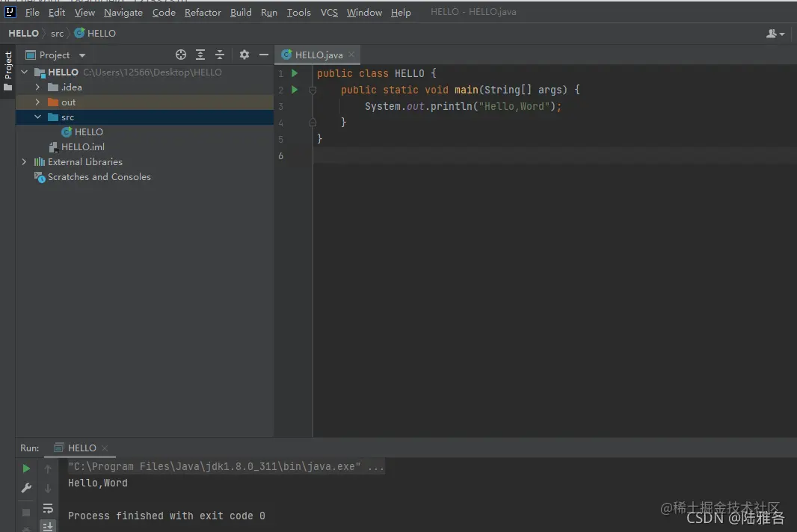Click Collapse All icon in Project panel
The image size is (797, 532).
click(x=220, y=55)
